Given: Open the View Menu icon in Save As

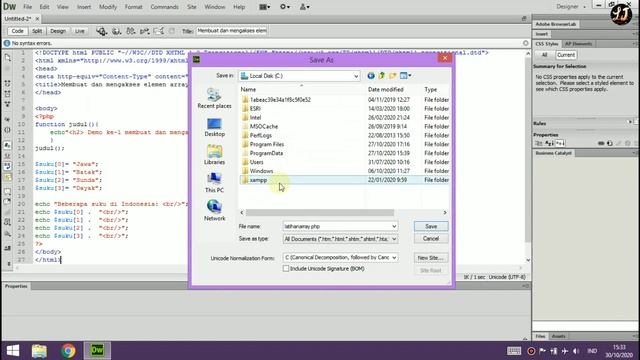Looking at the screenshot, I should 405,76.
